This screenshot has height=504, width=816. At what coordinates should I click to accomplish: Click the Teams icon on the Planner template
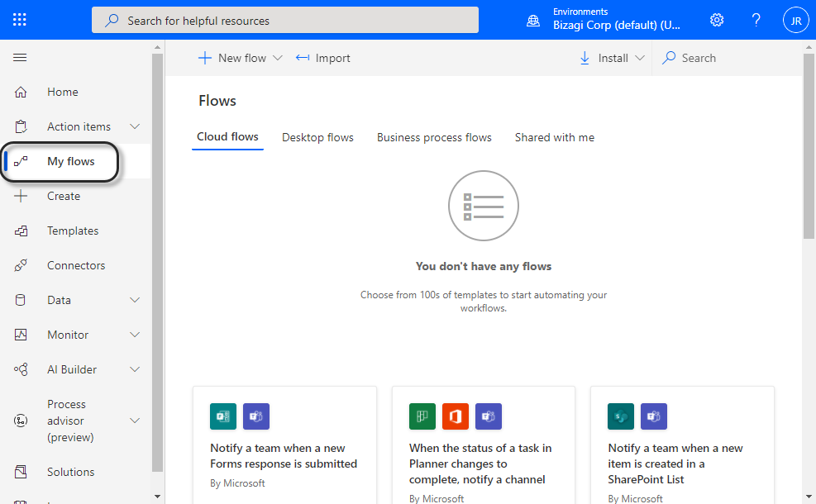[489, 416]
